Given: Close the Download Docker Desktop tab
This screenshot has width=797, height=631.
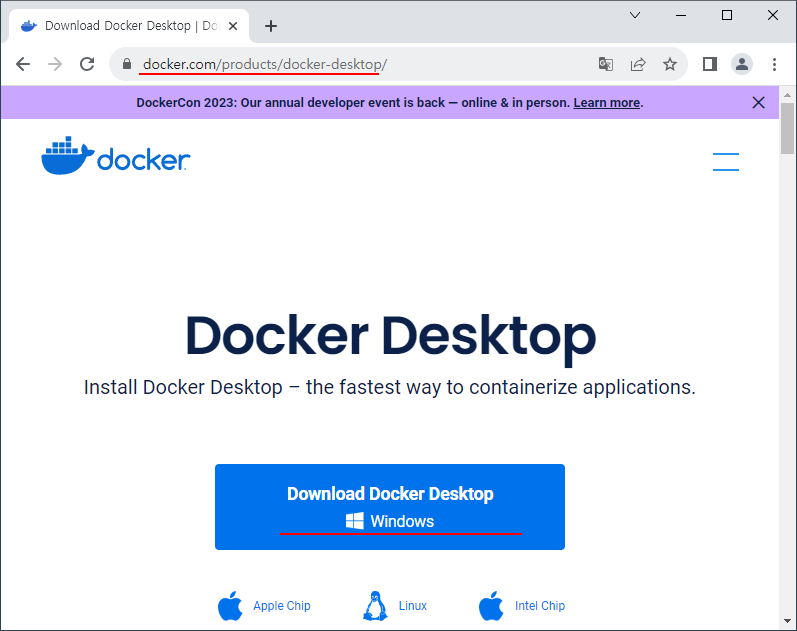Looking at the screenshot, I should (233, 26).
